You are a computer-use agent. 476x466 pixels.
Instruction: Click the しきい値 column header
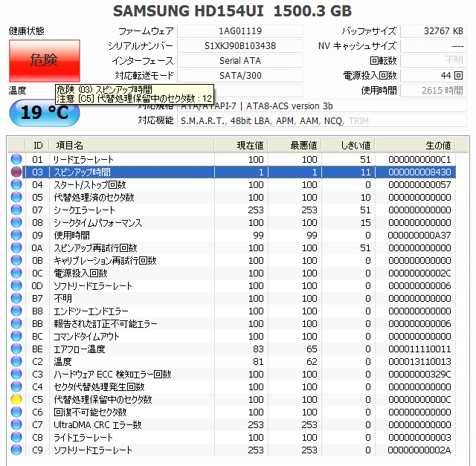[x=348, y=146]
